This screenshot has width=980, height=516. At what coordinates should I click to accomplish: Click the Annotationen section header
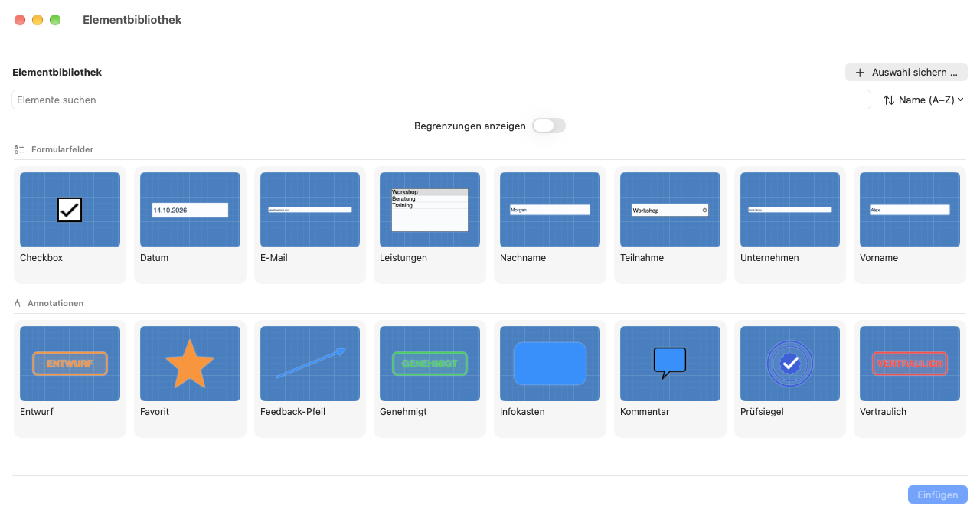(55, 303)
